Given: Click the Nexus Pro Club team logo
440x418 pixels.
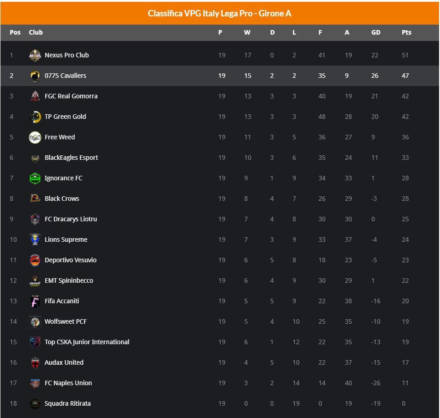Looking at the screenshot, I should click(x=35, y=55).
